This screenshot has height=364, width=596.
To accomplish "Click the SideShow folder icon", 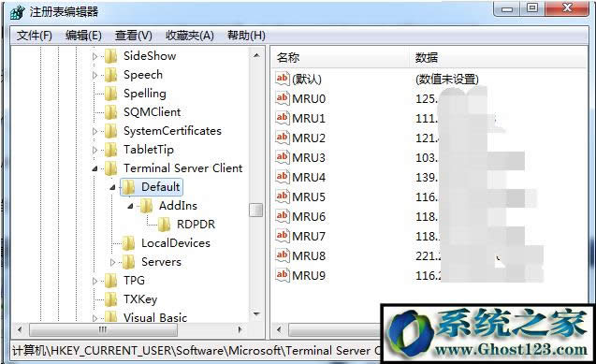I will 111,56.
